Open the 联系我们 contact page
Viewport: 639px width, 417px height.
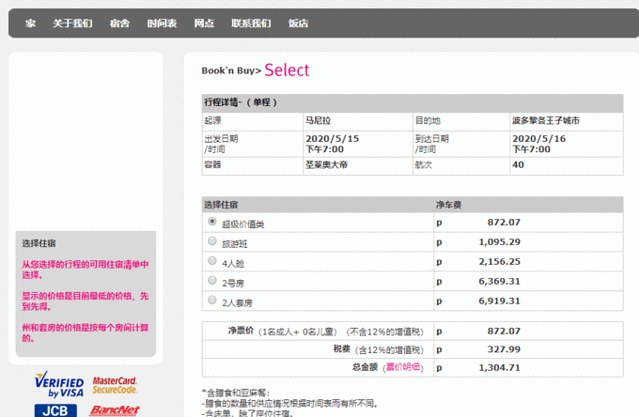(251, 23)
